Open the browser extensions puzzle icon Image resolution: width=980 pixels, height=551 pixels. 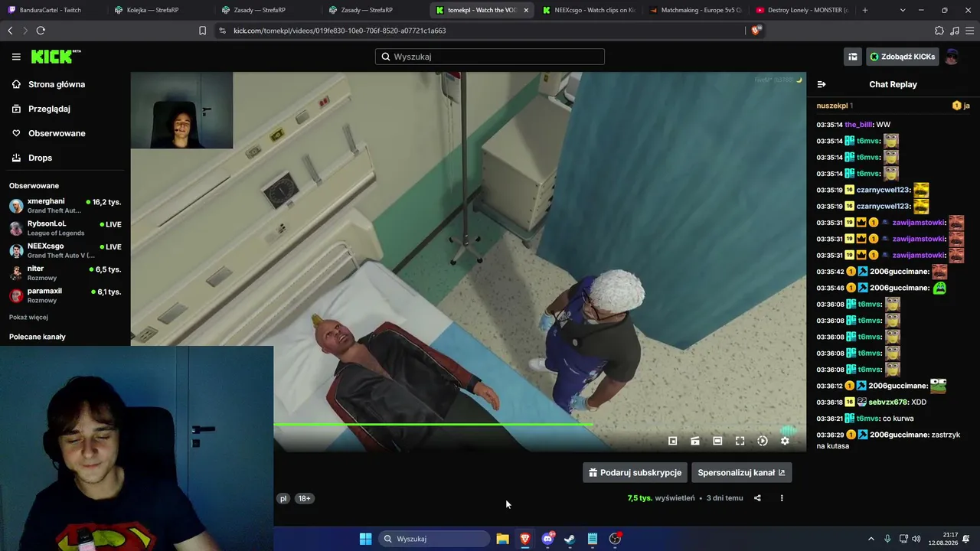(939, 31)
